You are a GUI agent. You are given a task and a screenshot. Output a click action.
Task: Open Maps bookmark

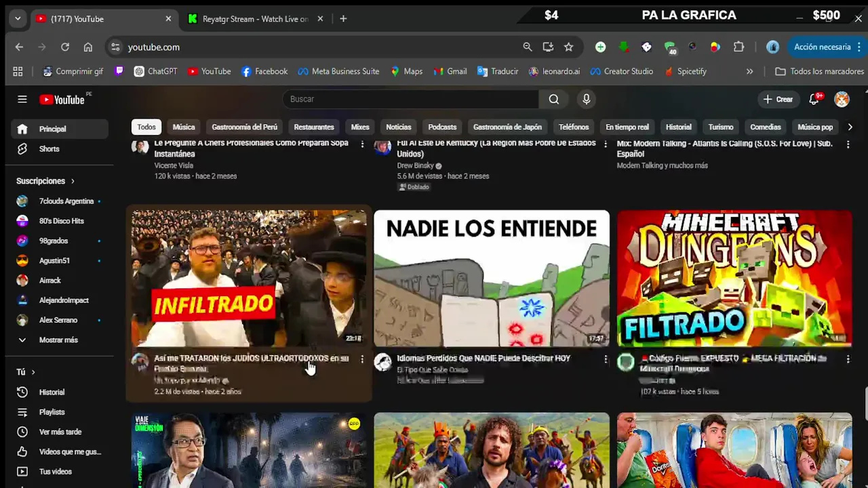click(406, 71)
